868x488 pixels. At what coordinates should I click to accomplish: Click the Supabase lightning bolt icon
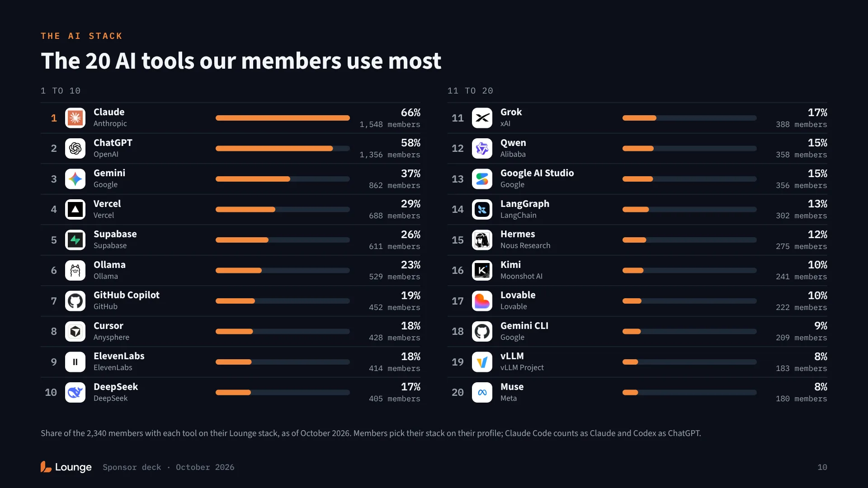tap(75, 240)
